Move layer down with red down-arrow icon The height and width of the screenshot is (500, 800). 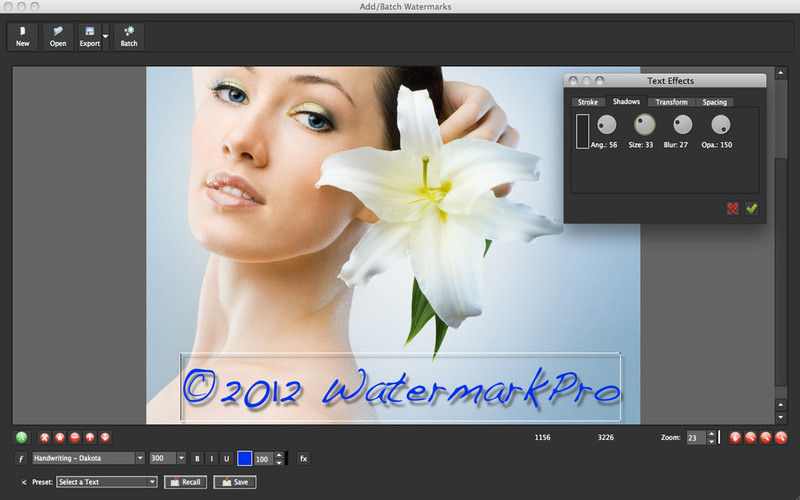click(x=105, y=437)
